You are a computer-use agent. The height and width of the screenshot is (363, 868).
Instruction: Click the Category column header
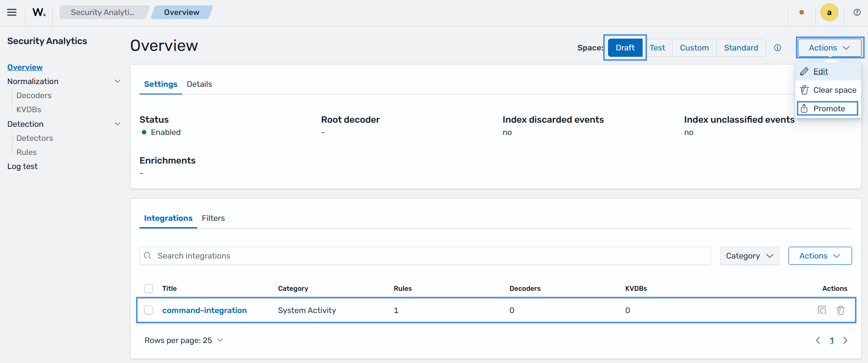coord(293,288)
